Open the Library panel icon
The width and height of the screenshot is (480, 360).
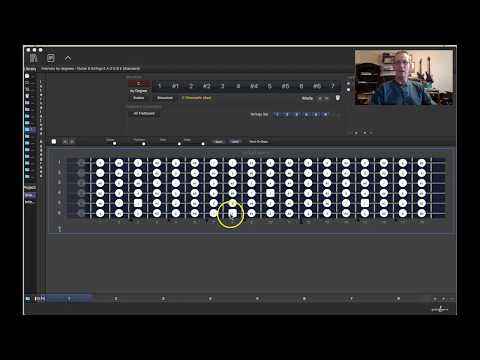33,58
